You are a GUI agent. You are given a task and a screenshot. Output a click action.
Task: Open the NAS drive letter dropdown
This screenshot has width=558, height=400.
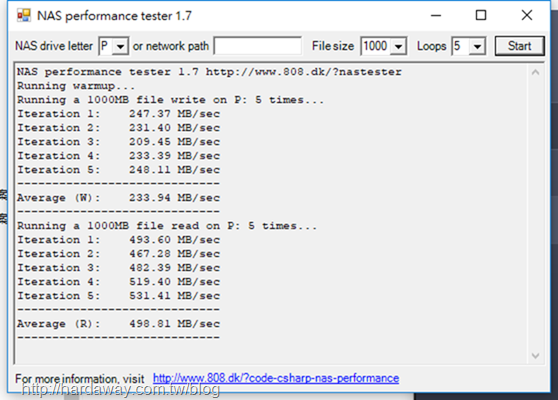coord(121,46)
